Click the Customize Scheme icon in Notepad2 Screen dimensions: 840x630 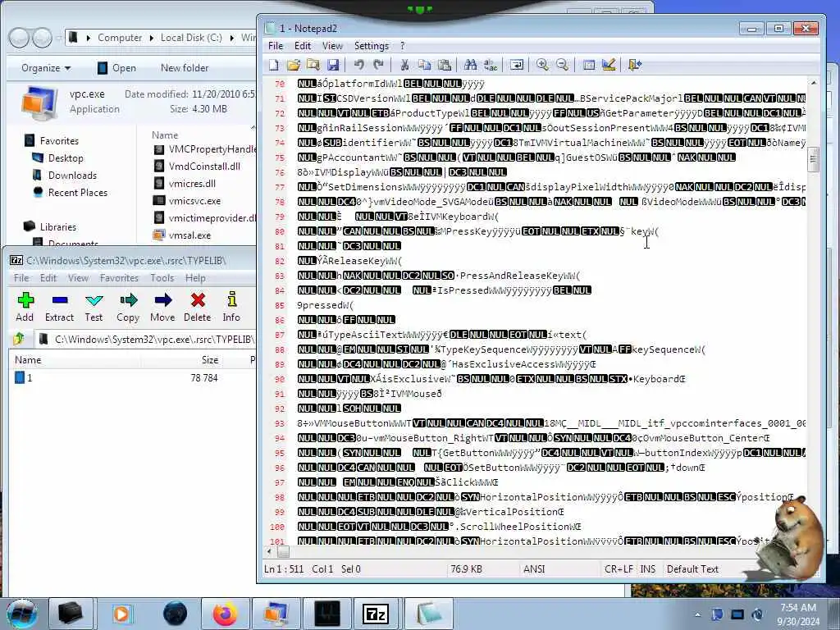coord(609,65)
